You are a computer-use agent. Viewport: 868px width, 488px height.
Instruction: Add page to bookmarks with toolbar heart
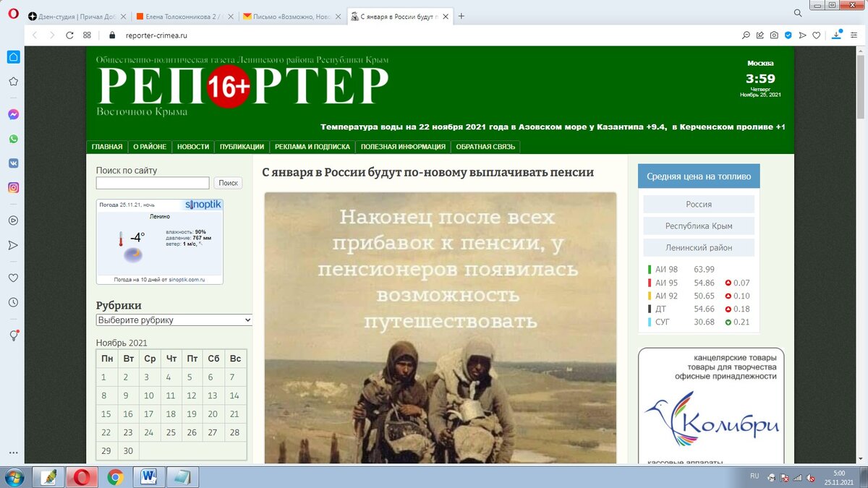817,35
